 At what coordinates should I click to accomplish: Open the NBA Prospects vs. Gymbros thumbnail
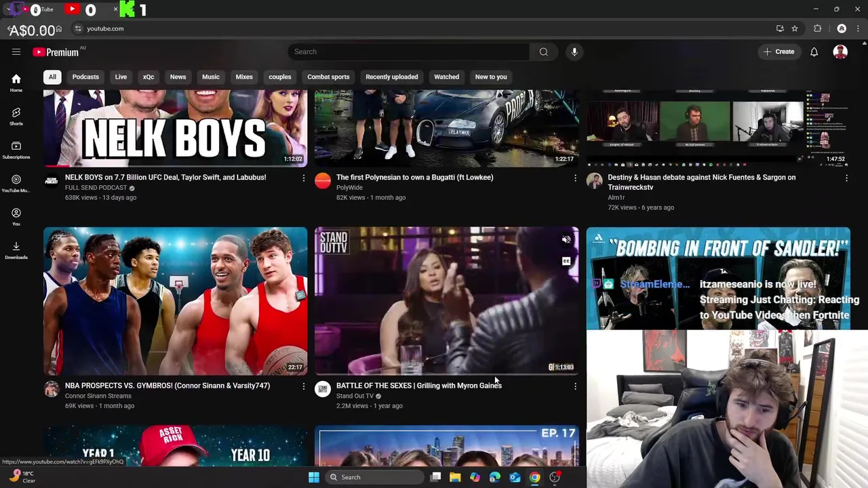tap(176, 301)
